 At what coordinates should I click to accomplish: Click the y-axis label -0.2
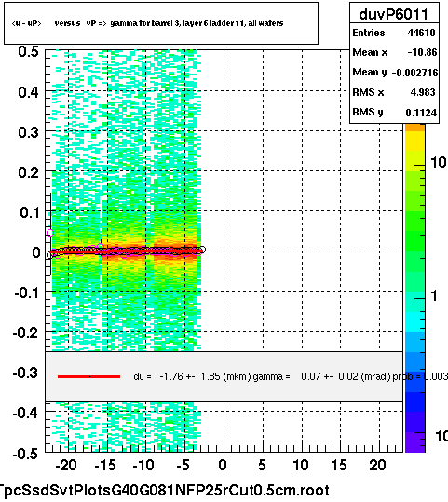point(26,333)
